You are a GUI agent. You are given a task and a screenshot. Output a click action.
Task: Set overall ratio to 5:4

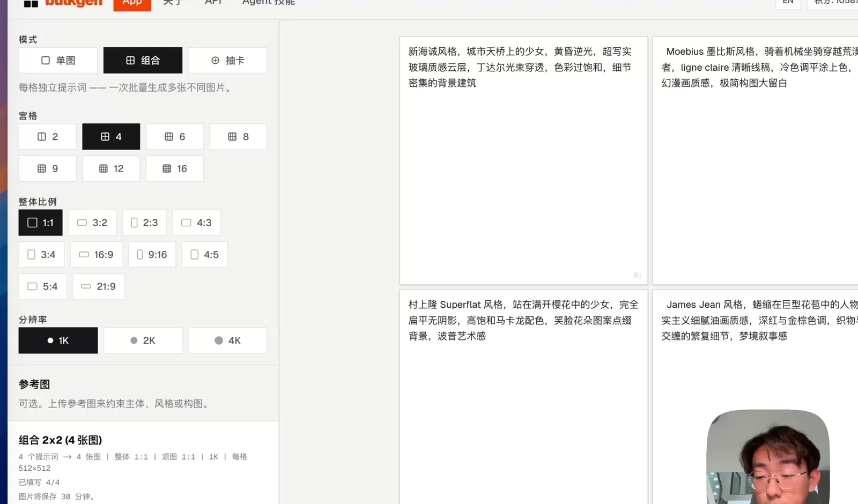[x=43, y=286]
